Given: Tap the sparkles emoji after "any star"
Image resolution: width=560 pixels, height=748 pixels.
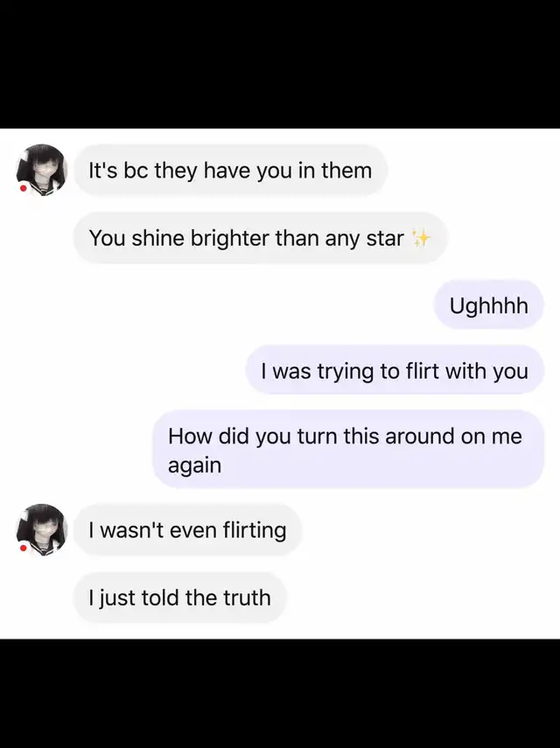Looking at the screenshot, I should pos(421,238).
